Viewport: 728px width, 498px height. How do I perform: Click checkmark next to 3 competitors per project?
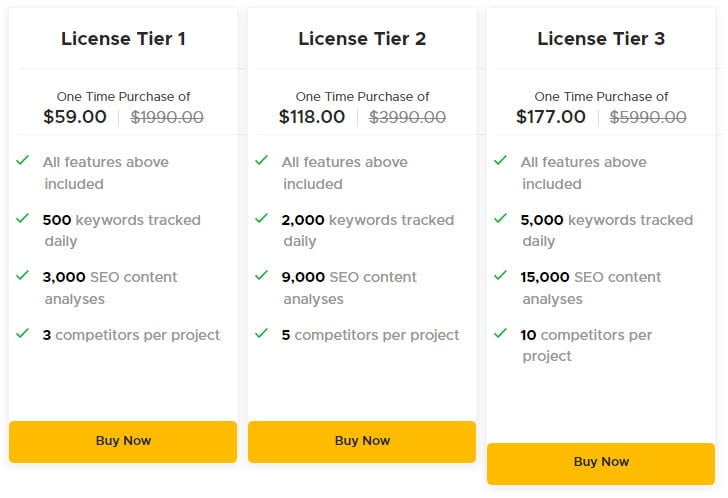(x=22, y=333)
